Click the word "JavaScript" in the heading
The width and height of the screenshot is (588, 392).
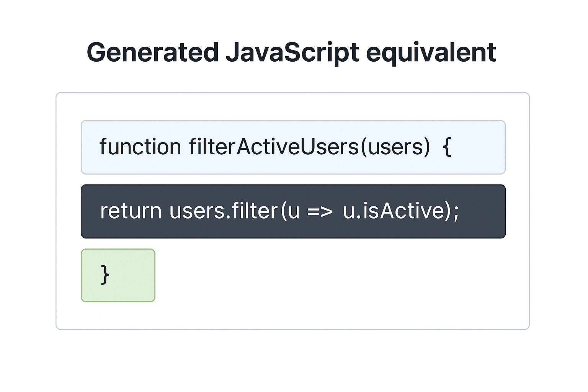pyautogui.click(x=292, y=52)
